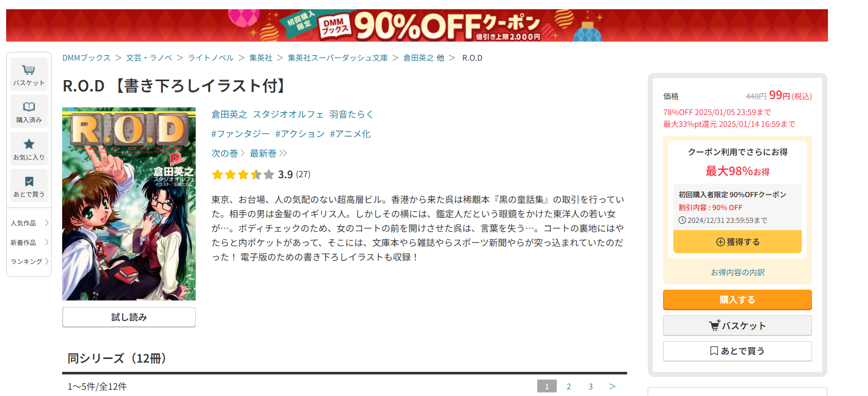This screenshot has width=868, height=396.
Task: Go to page 2 of series list
Action: (x=569, y=387)
